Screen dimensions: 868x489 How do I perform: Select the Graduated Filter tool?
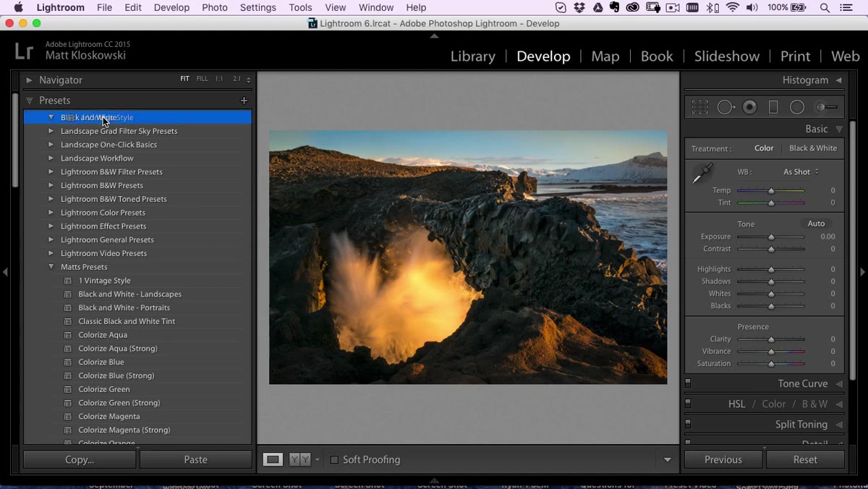773,107
